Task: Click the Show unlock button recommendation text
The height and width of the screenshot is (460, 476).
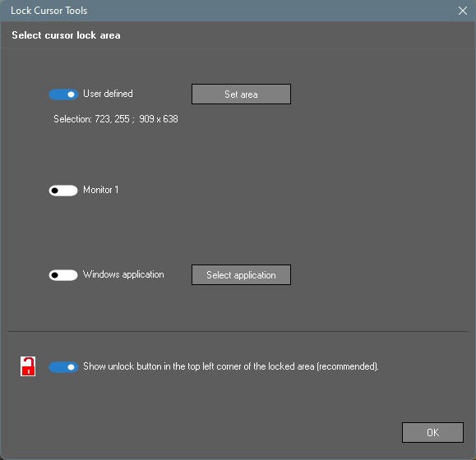Action: pyautogui.click(x=231, y=366)
